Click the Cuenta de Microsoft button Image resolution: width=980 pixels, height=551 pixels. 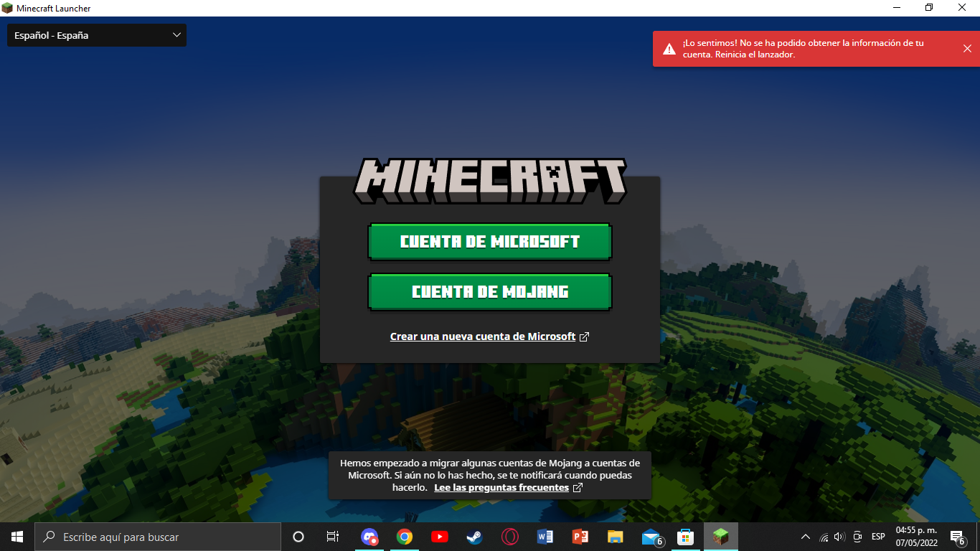489,241
